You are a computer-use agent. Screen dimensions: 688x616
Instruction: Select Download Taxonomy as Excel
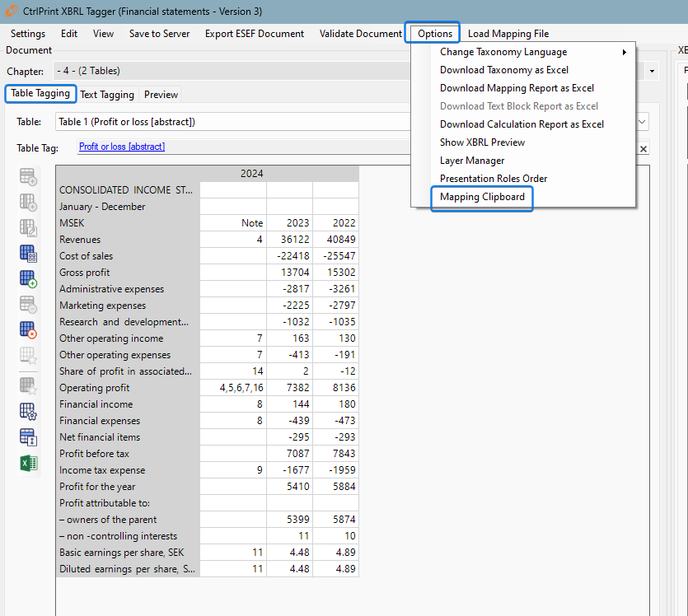(504, 70)
